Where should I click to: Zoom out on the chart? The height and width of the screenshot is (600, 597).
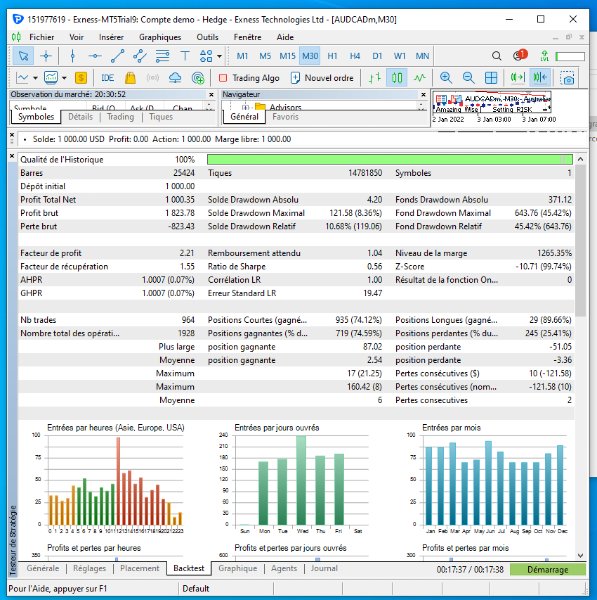pos(468,78)
